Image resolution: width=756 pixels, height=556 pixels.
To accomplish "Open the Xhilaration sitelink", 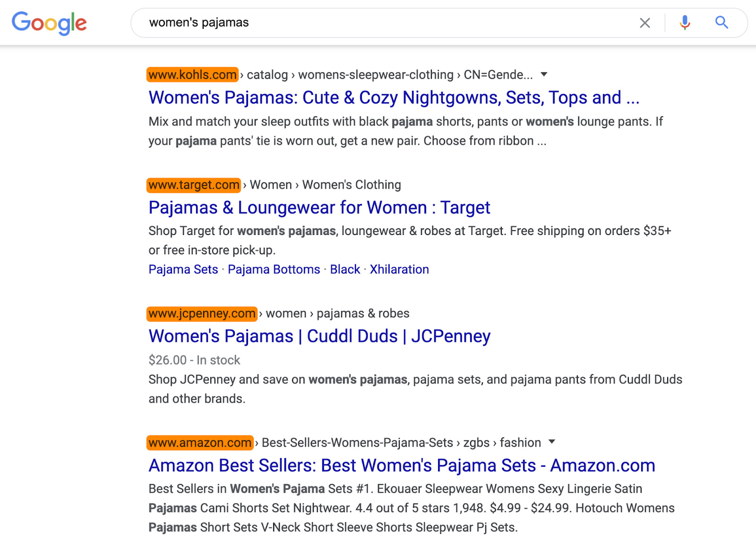I will coord(399,269).
